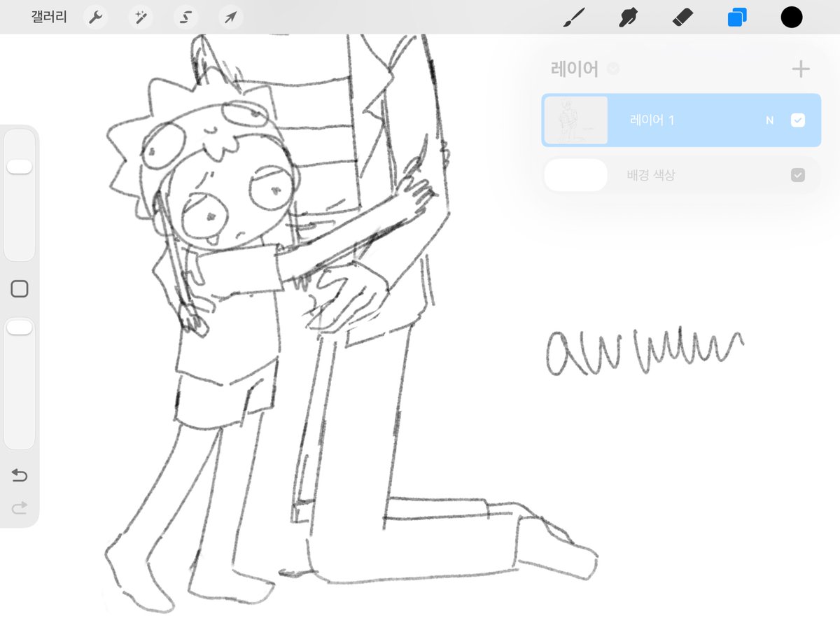Screen dimensions: 840x630
Task: Tap the white background color thumbnail
Action: point(575,175)
